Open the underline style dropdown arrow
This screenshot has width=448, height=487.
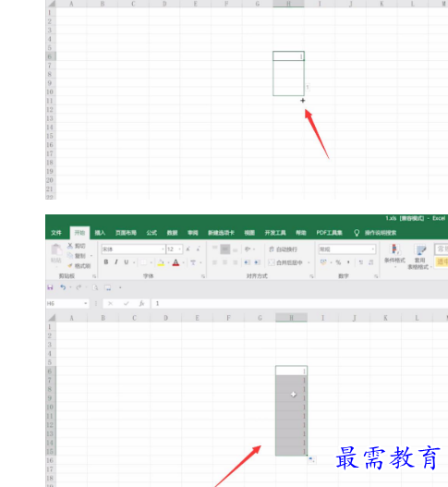pos(134,262)
